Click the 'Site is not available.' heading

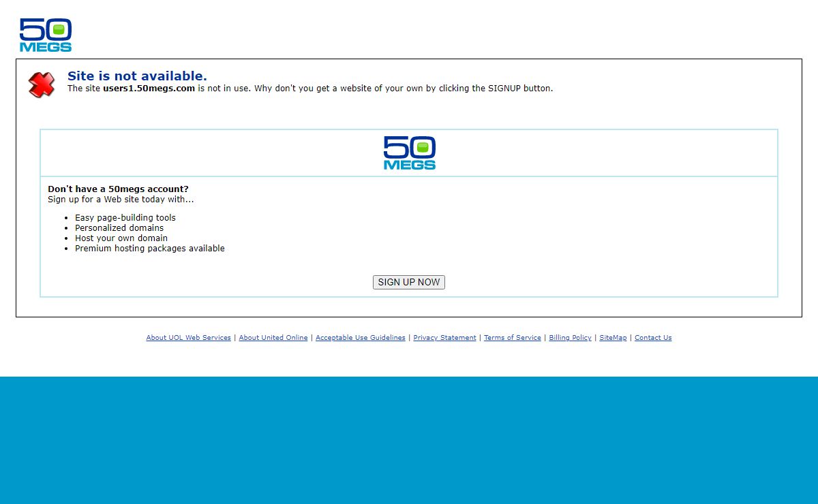[x=137, y=76]
